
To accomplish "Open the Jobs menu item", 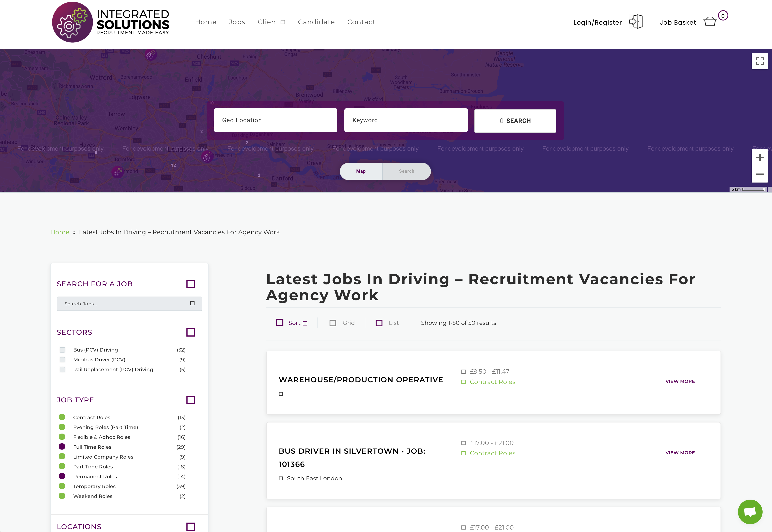I will 237,22.
